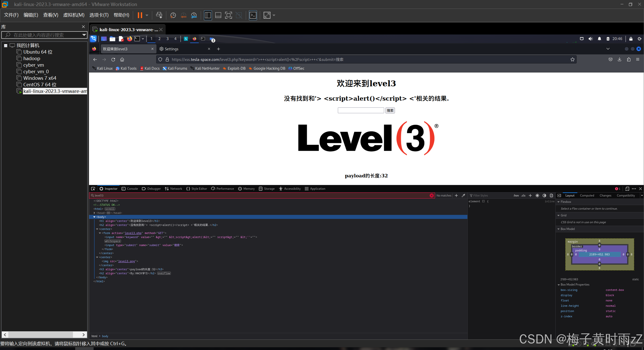Click the Kali panel volume icon
This screenshot has width=644, height=350.
coord(591,39)
